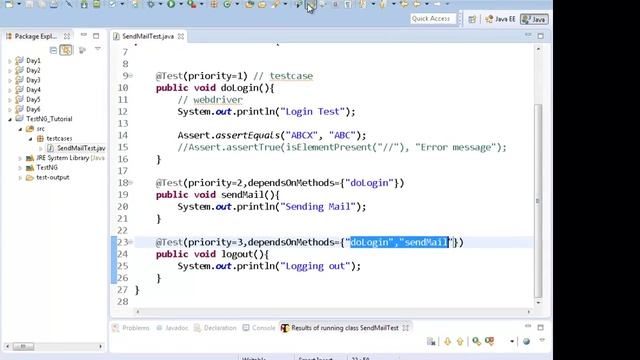Collapse the src folder
Viewport: 640px width, 360px height.
20,129
